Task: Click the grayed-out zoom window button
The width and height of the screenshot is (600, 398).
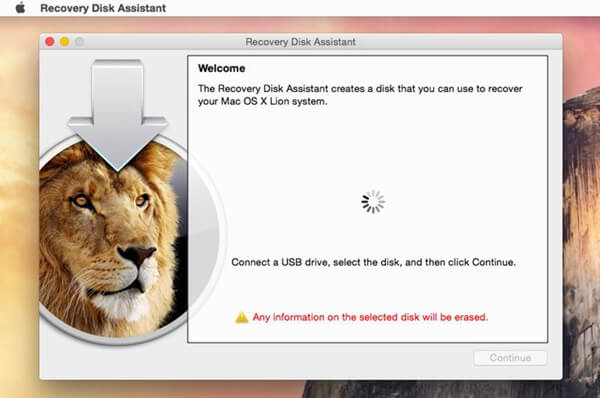Action: (79, 41)
